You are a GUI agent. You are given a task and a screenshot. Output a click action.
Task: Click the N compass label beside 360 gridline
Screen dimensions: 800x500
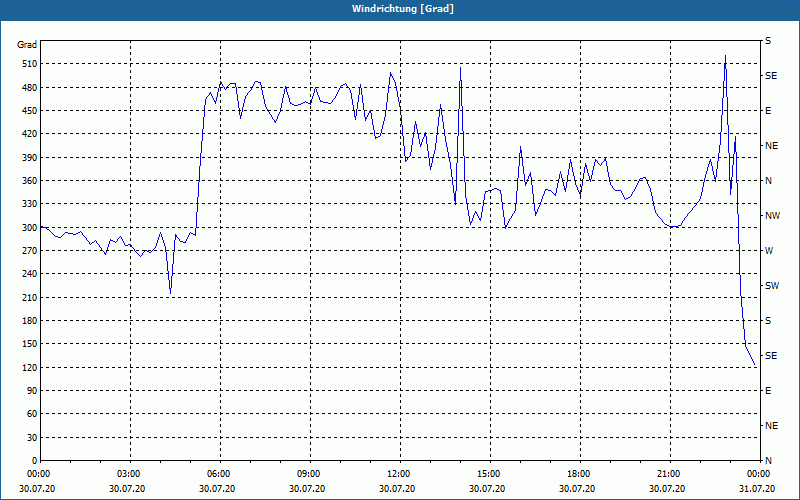[x=768, y=181]
